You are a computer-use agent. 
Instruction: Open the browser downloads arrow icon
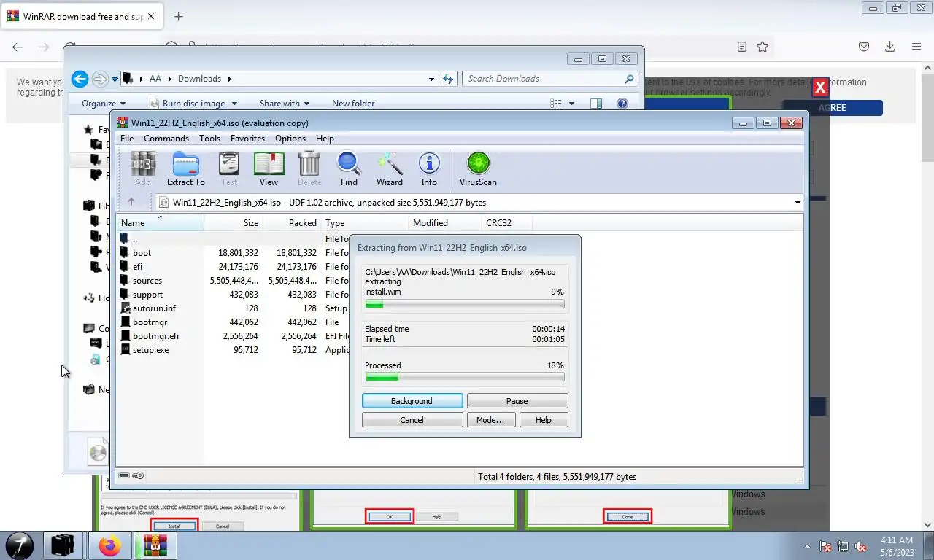tap(889, 47)
